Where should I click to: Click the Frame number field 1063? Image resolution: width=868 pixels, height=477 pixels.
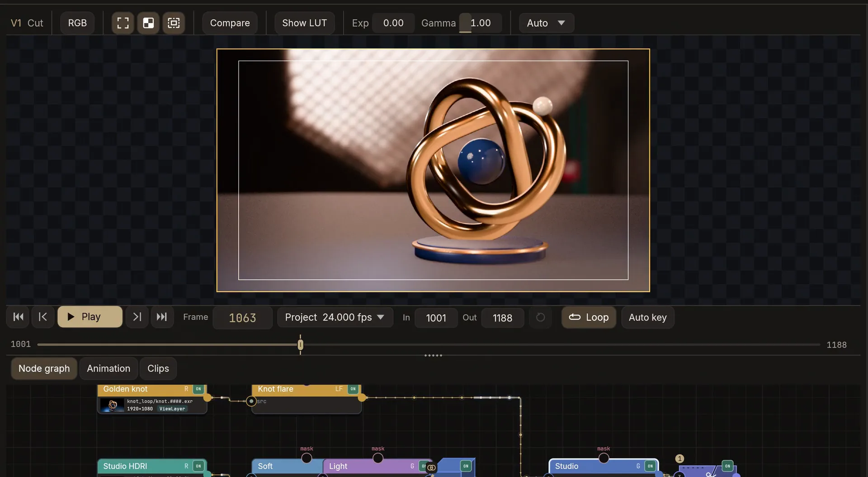pyautogui.click(x=242, y=318)
